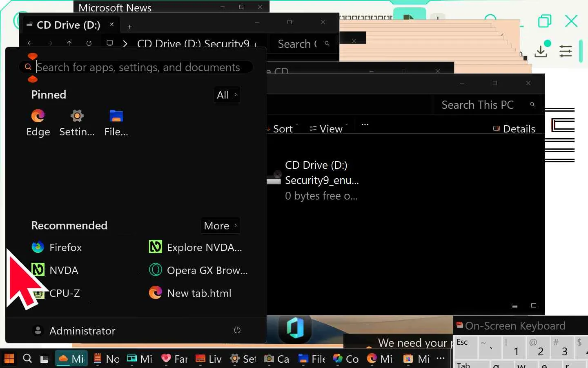
Task: Refresh the CD Drive Explorer window
Action: tap(89, 43)
